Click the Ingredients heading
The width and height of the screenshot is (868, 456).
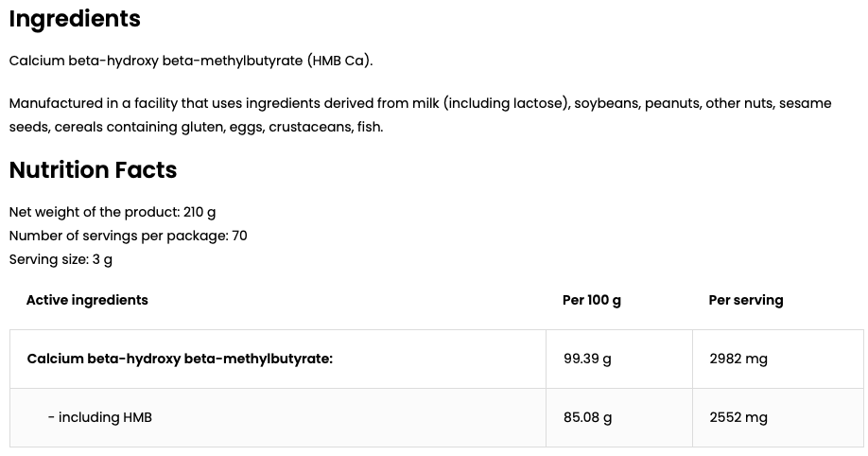(75, 19)
